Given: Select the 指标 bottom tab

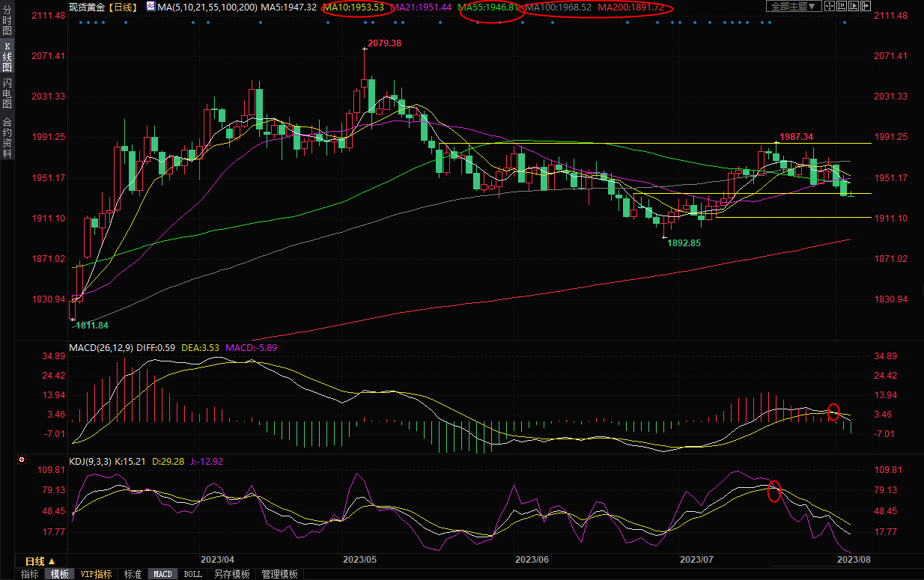Looking at the screenshot, I should [x=29, y=574].
